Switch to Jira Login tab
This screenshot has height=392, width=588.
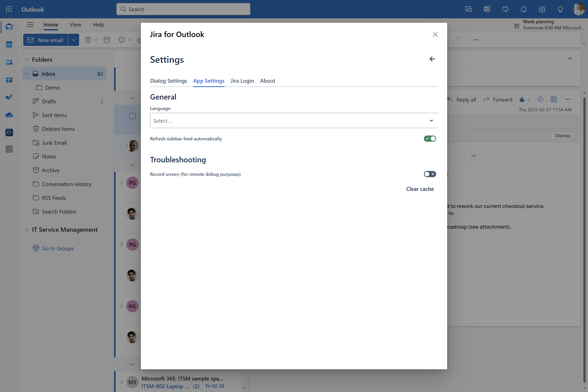[242, 81]
